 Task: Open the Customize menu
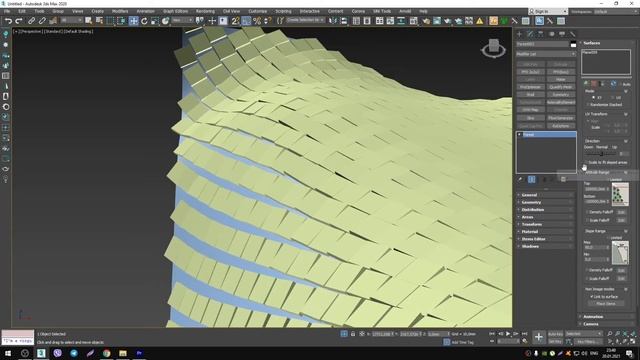[x=258, y=11]
